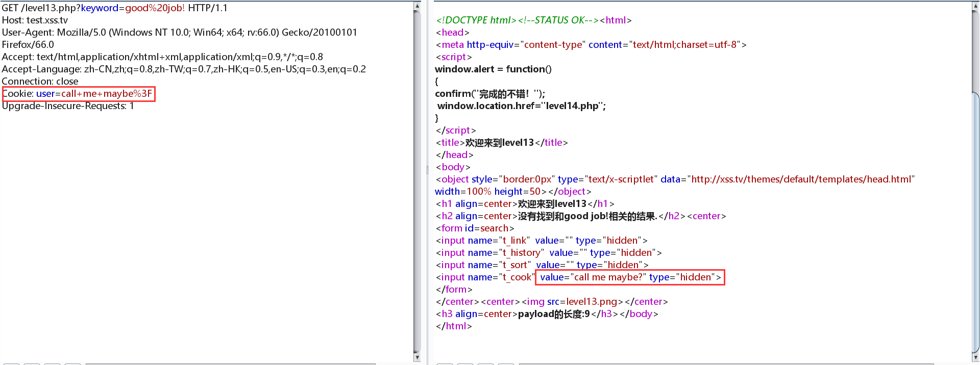The height and width of the screenshot is (365, 980).
Task: Click the h2 line containing 'good job!'
Action: [581, 216]
